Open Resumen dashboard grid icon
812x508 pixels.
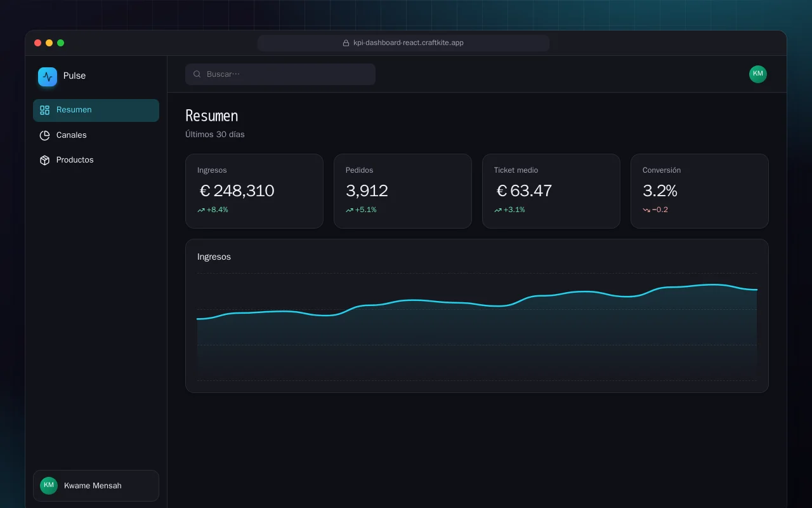tap(44, 110)
